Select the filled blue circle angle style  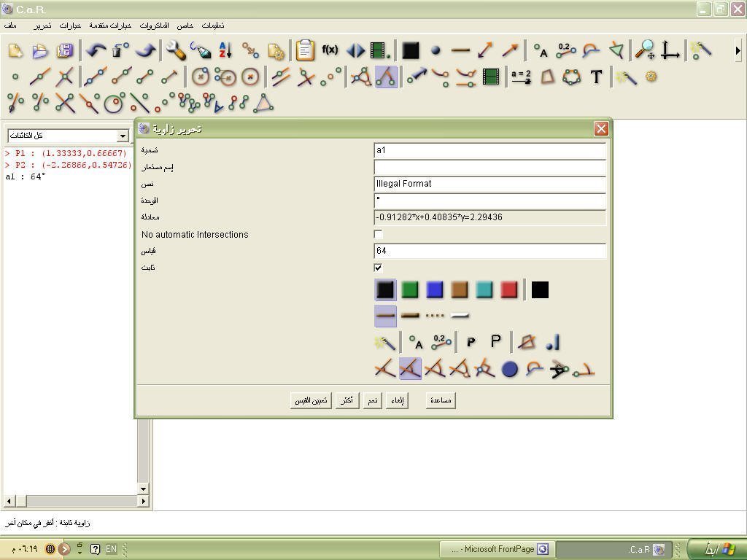coord(510,369)
